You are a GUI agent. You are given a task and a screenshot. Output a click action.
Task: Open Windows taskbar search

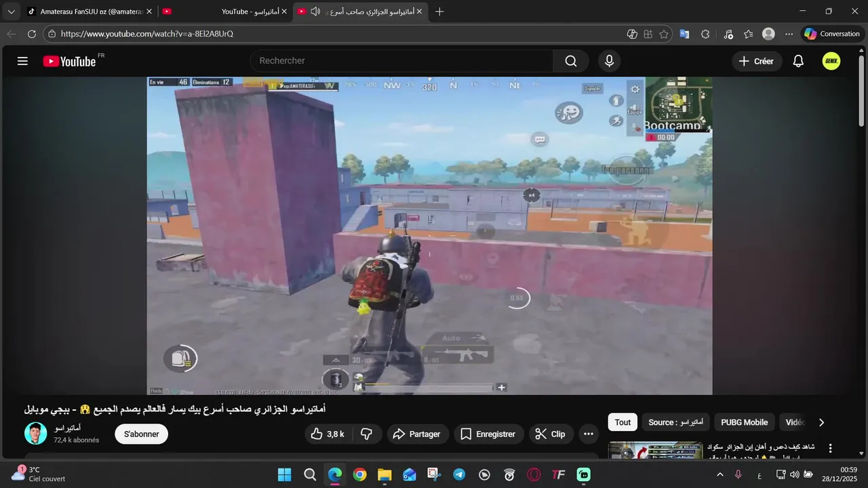(x=310, y=475)
